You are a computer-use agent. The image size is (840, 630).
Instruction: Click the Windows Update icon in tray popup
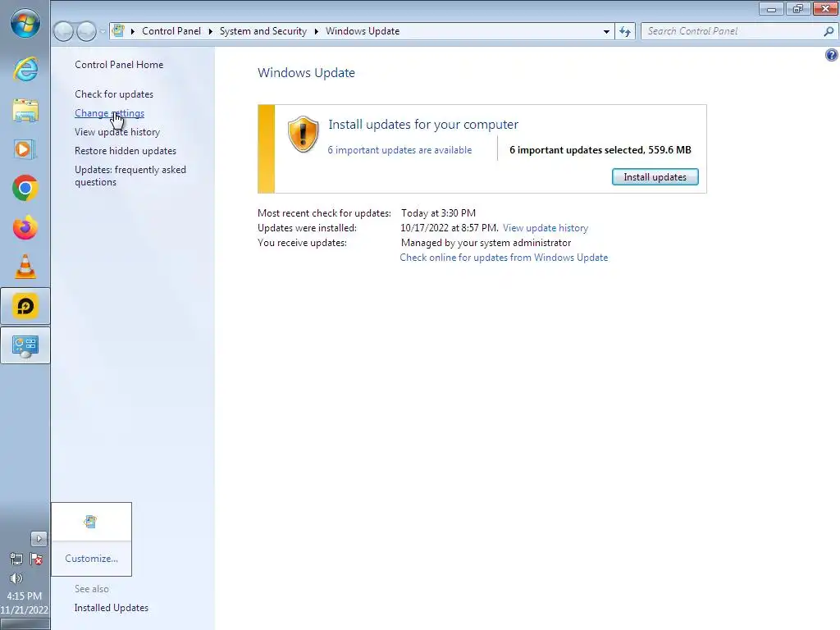(90, 521)
